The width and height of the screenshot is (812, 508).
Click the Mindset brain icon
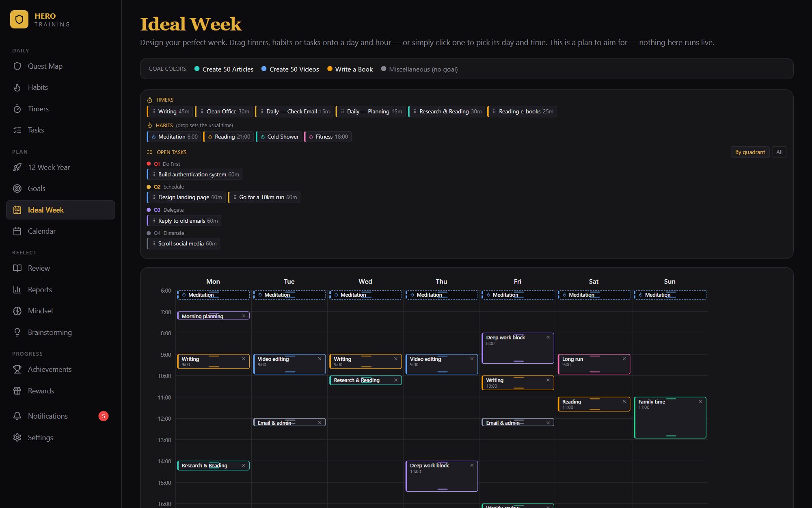pyautogui.click(x=17, y=311)
